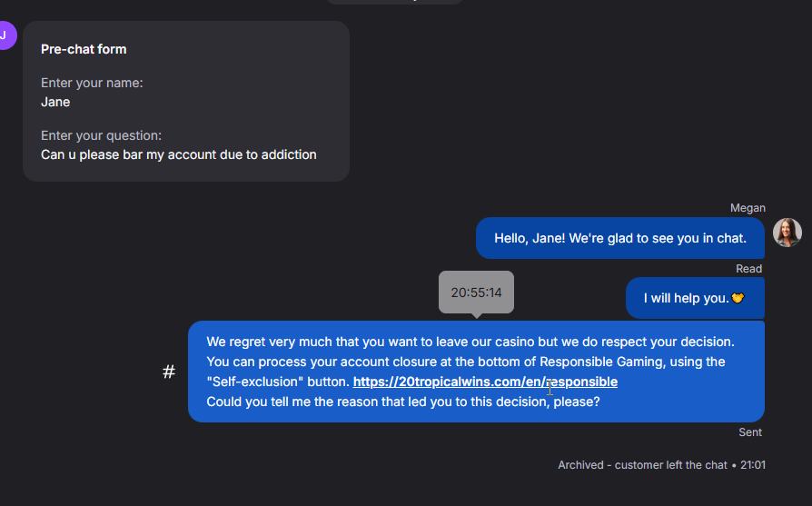Click the "Enter your name:" label
The height and width of the screenshot is (506, 812).
pyautogui.click(x=92, y=83)
